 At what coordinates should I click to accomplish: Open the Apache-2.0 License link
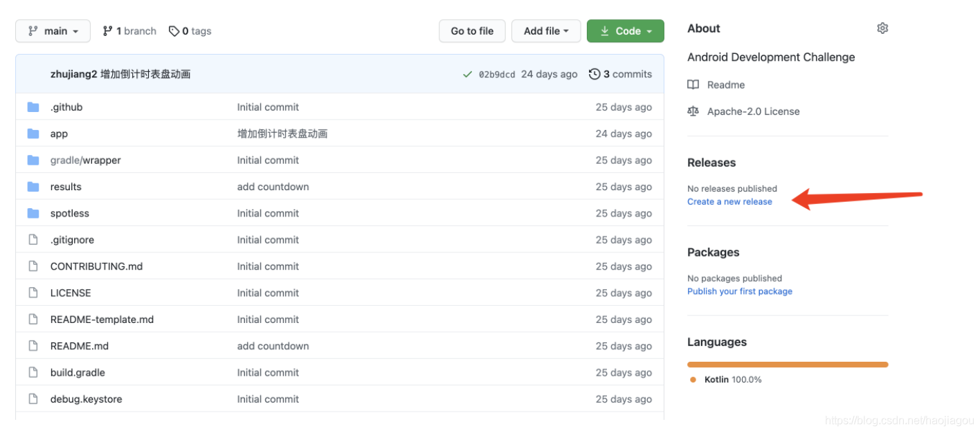pos(753,111)
